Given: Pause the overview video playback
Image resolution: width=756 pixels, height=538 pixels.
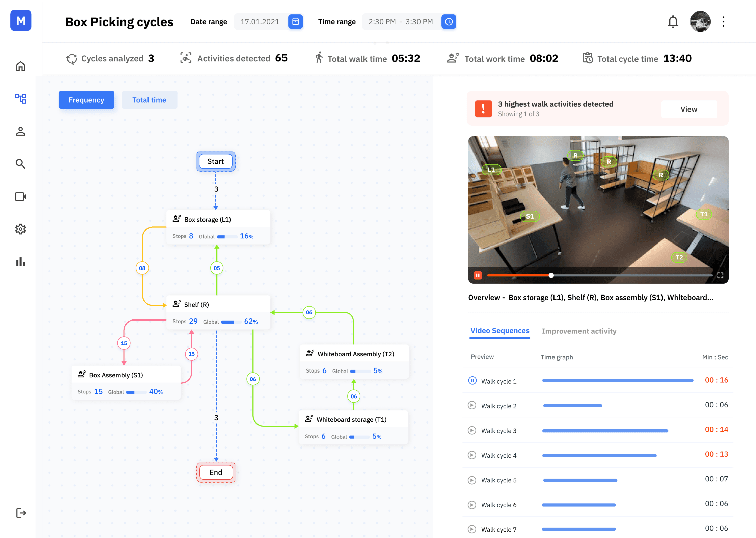Looking at the screenshot, I should point(478,275).
